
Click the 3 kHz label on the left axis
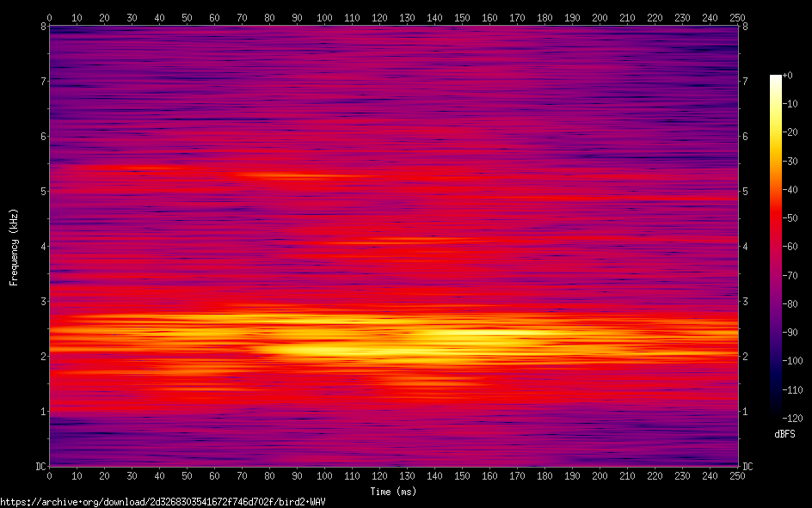tap(41, 302)
